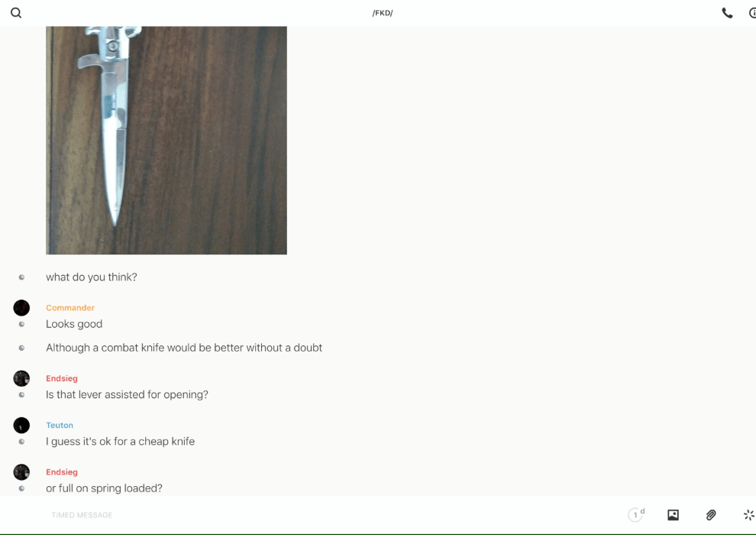Send a ping using burst icon

tap(749, 514)
